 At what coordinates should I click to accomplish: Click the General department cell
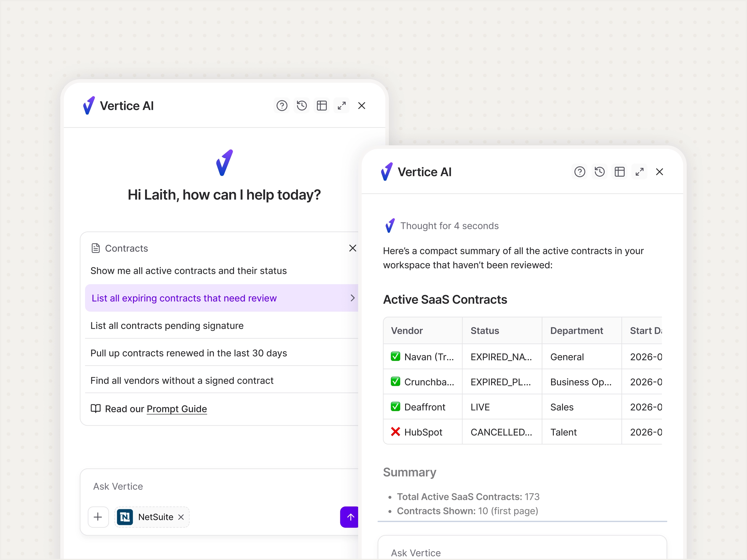click(x=582, y=356)
